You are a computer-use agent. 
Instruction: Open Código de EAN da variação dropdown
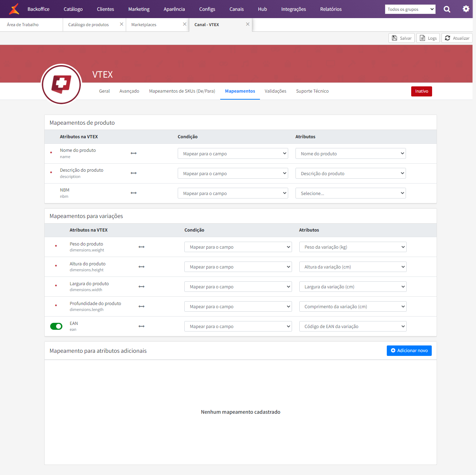click(353, 326)
